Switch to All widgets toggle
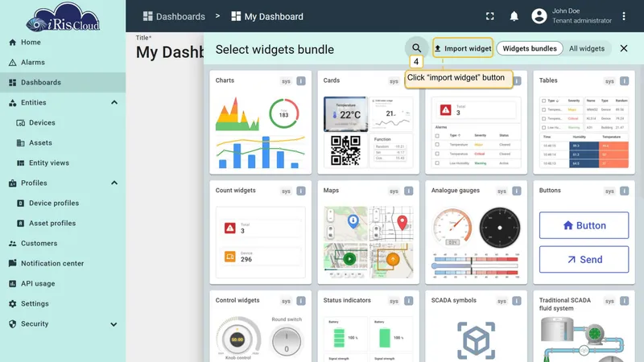Viewport: 644px width, 362px height. coord(587,48)
